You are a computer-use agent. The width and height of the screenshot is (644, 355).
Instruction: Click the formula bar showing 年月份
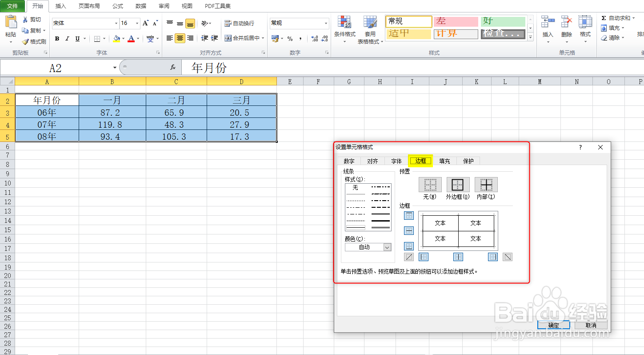[413, 68]
